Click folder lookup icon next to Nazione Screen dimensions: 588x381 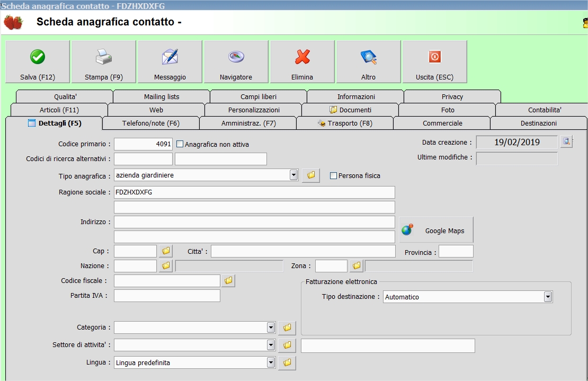pyautogui.click(x=166, y=266)
